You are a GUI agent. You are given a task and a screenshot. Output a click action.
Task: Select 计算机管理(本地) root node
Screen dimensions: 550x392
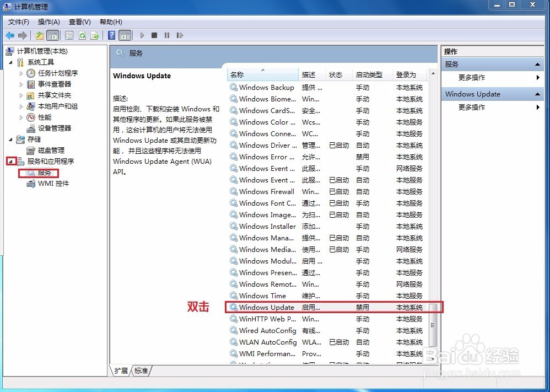point(42,51)
